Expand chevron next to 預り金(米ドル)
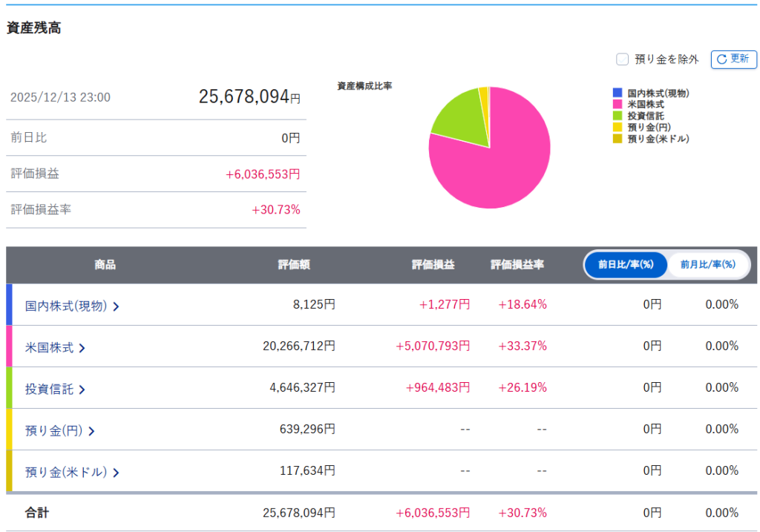The width and height of the screenshot is (760, 532). [x=117, y=473]
